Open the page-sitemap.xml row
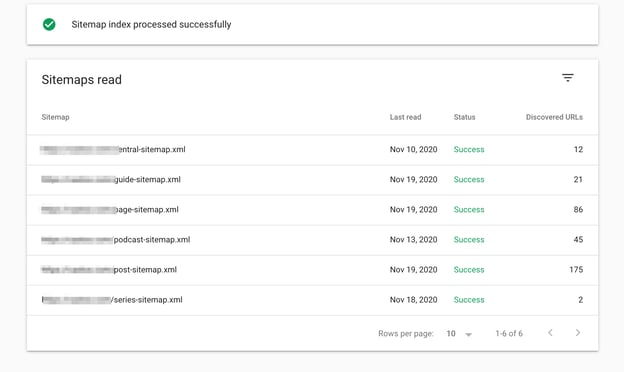The width and height of the screenshot is (624, 372). (x=312, y=210)
